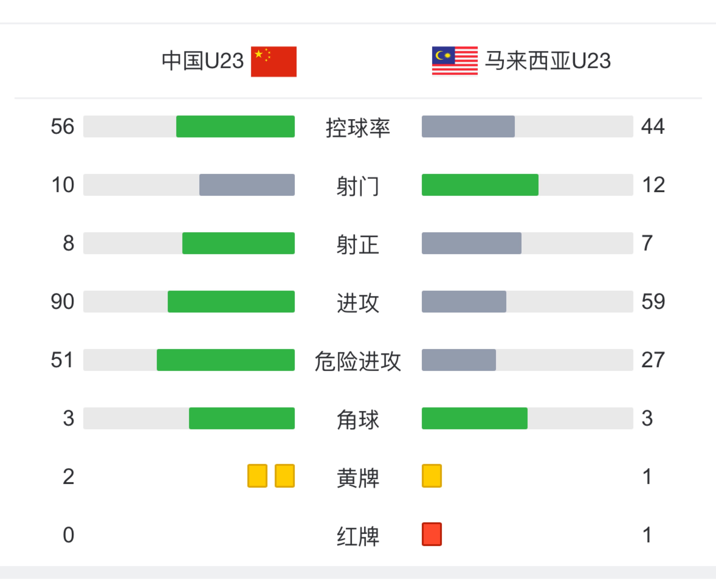Click Malaysia's gray possession bar

tap(468, 126)
